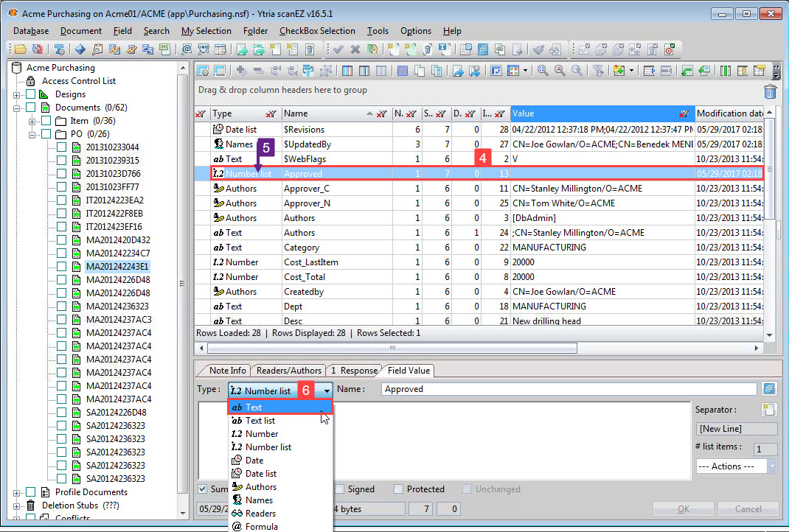The image size is (789, 532).
Task: Click the New Line separator button
Action: point(736,428)
